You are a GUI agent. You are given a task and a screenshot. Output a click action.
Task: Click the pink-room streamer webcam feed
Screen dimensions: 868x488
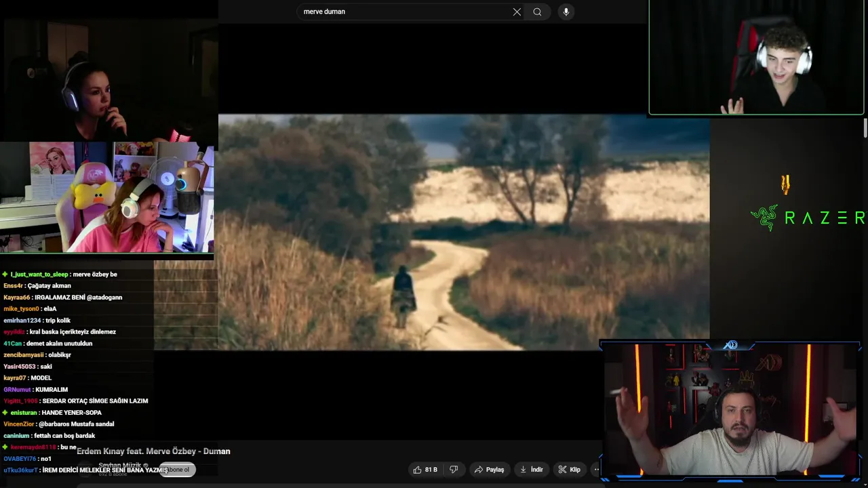(x=107, y=197)
